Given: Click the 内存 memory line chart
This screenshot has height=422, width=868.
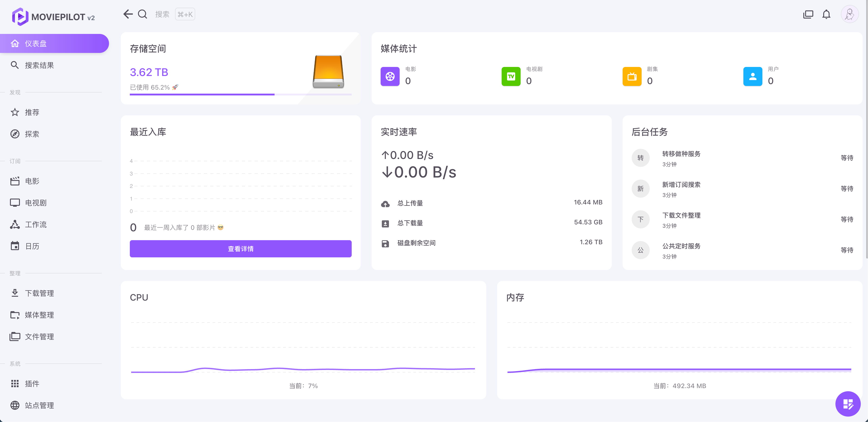Looking at the screenshot, I should [679, 347].
